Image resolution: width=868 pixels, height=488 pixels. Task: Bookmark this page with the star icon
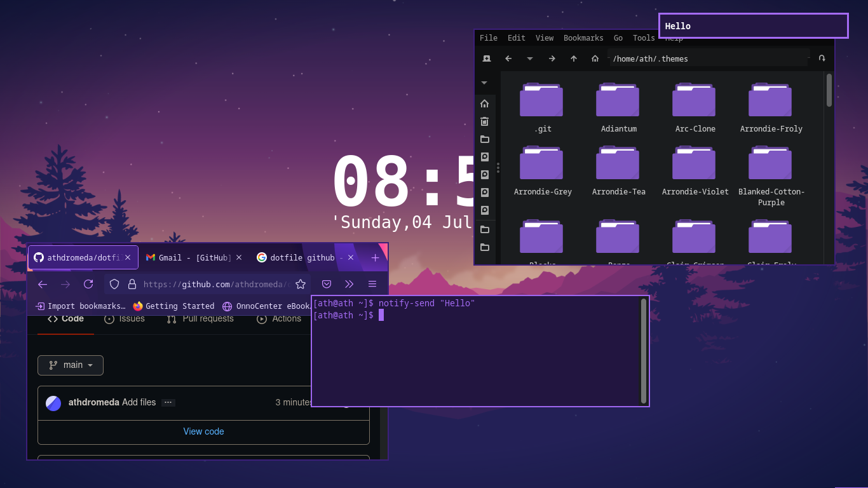pyautogui.click(x=301, y=284)
